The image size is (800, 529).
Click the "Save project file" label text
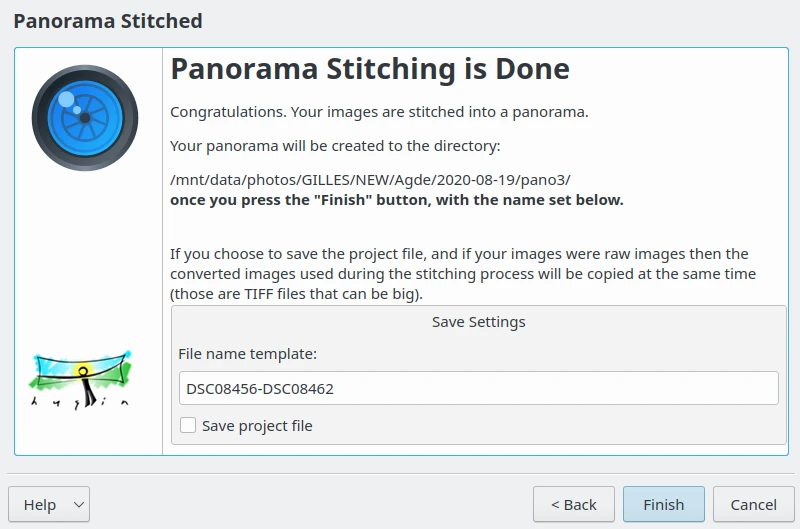coord(257,426)
